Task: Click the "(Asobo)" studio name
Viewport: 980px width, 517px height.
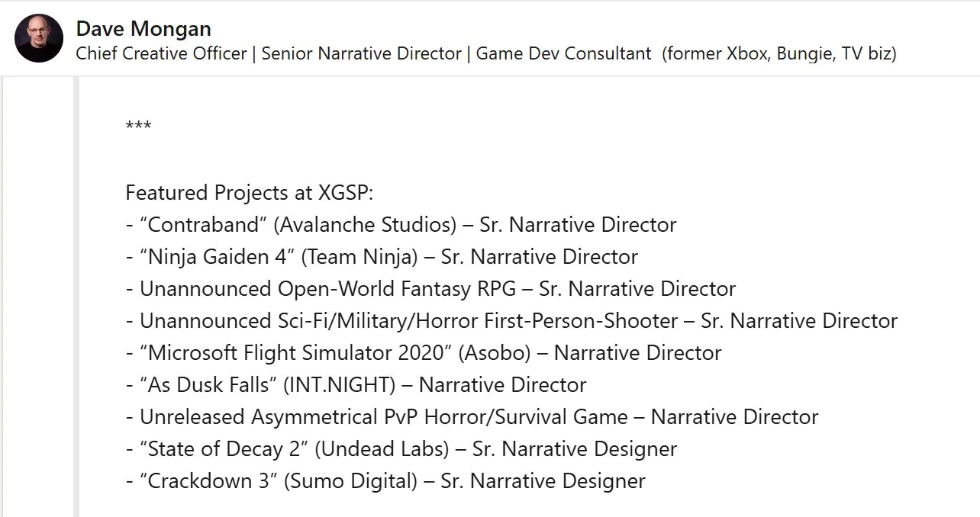Action: tap(495, 353)
